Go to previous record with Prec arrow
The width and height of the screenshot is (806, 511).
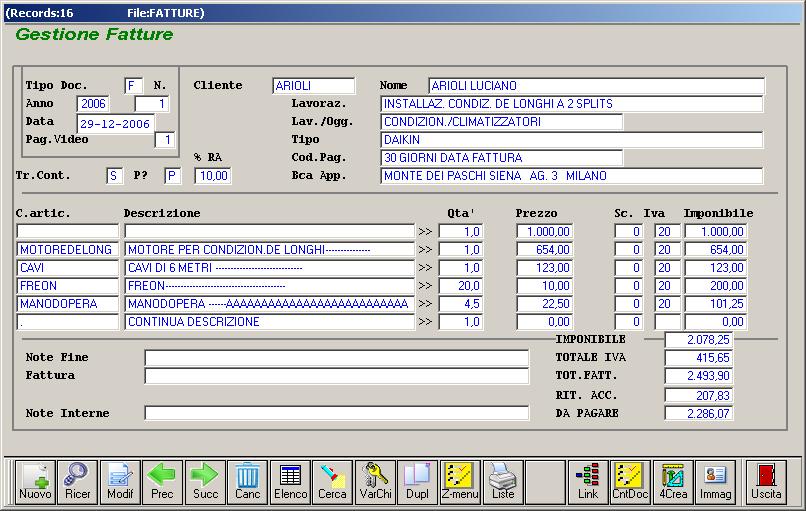162,481
